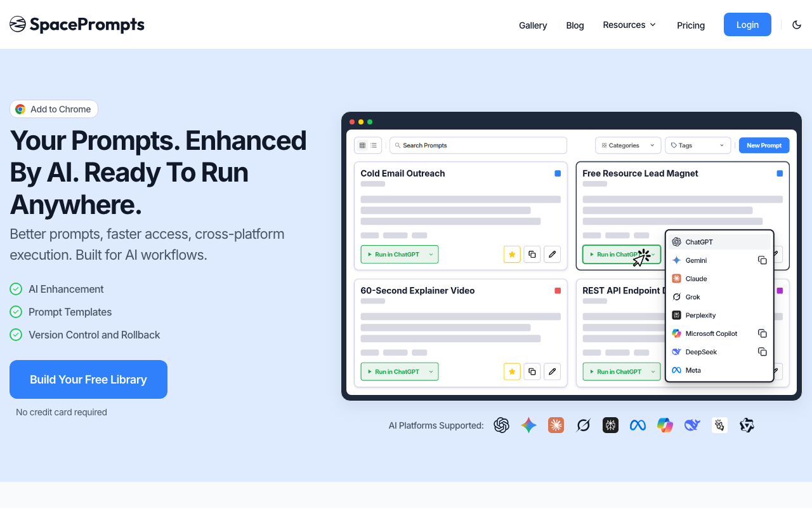The width and height of the screenshot is (812, 508).
Task: Open the Tags dropdown filter
Action: (x=697, y=145)
